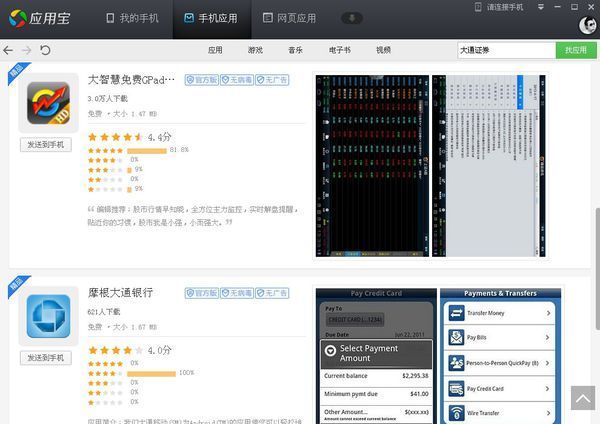The width and height of the screenshot is (600, 424).
Task: Open second 大智慧 screenshot thumbnail
Action: (x=489, y=166)
